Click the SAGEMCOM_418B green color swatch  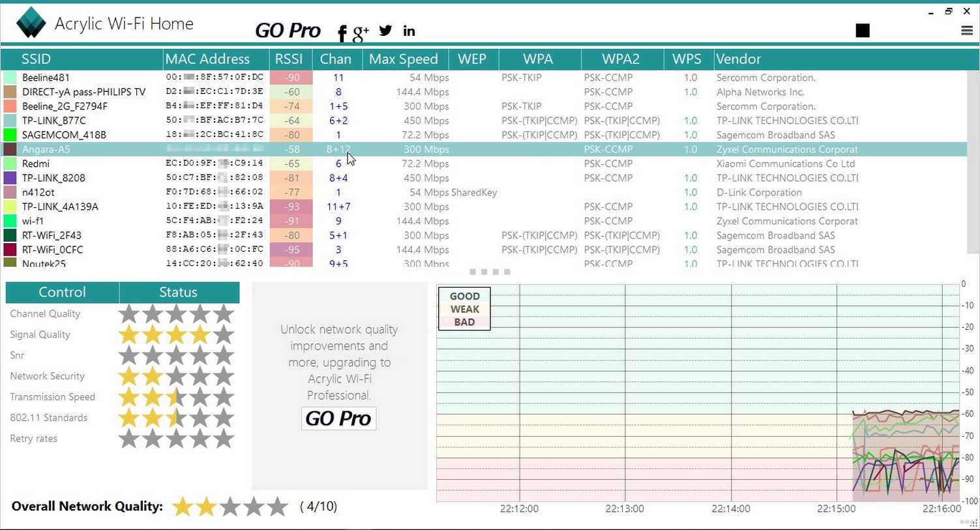click(x=10, y=135)
